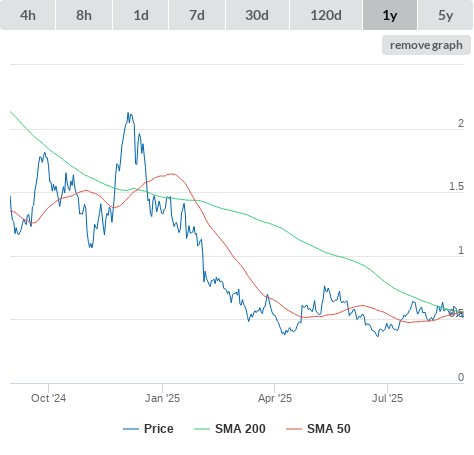474x455 pixels.
Task: Click the Jan '25 axis tick label
Action: [162, 398]
